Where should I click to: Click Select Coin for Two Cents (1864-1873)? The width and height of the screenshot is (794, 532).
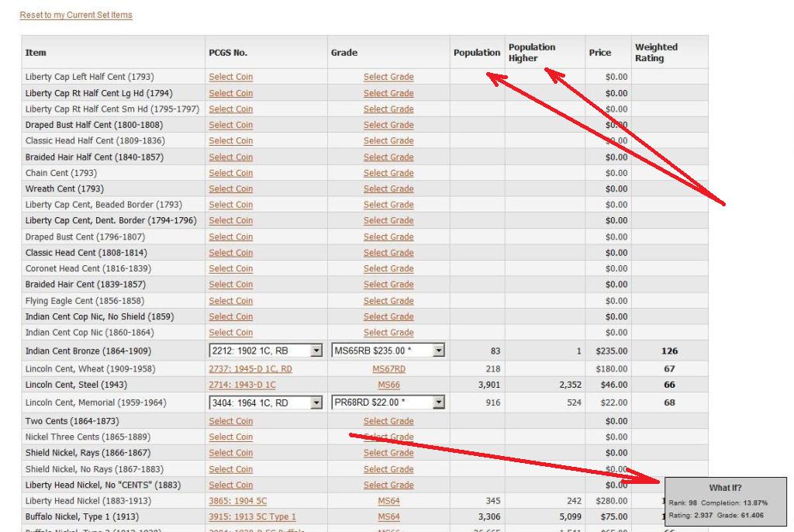click(x=230, y=421)
